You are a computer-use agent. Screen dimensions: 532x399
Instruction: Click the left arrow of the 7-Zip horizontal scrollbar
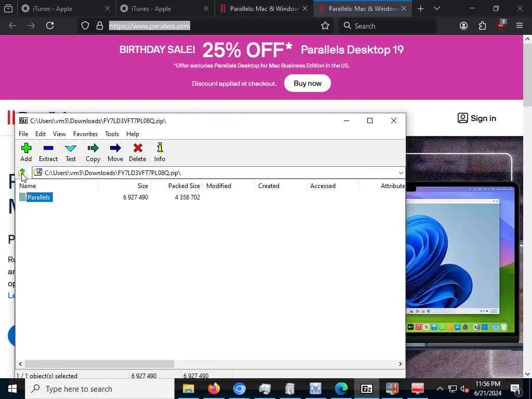tap(20, 364)
